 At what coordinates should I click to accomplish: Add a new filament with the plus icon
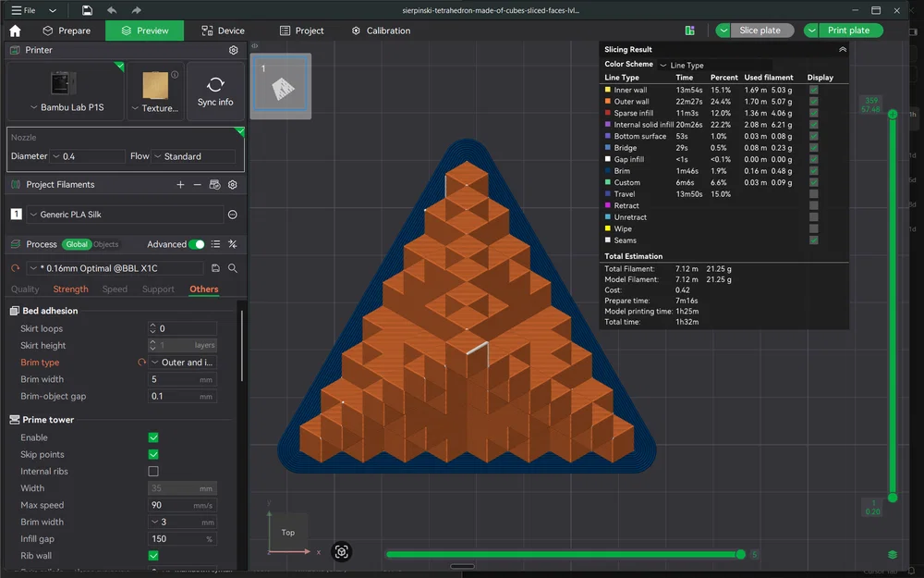[x=180, y=184]
